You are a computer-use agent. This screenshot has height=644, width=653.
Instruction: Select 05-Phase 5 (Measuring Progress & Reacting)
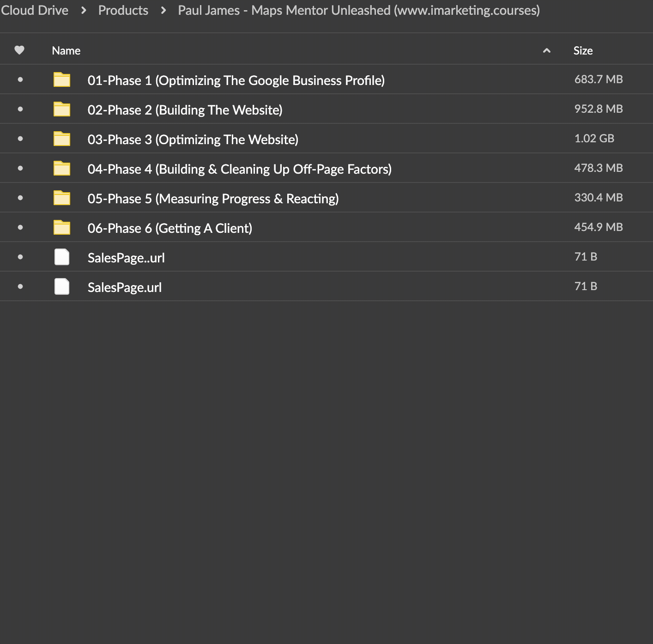[x=213, y=199]
